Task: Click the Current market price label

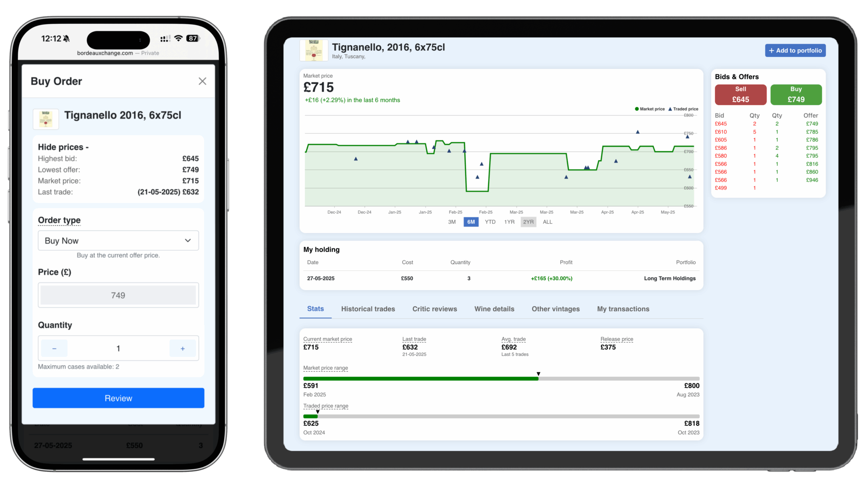Action: pos(328,339)
